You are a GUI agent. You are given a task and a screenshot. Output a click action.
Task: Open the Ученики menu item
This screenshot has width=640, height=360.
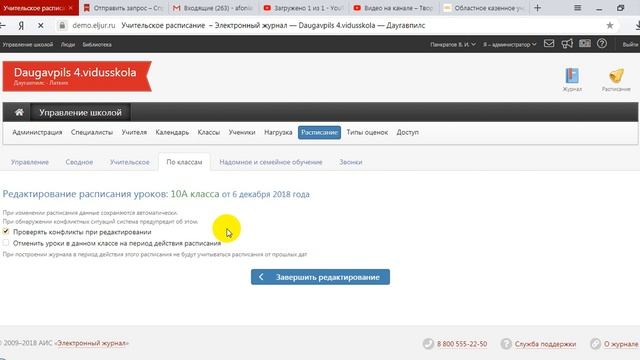pyautogui.click(x=242, y=132)
